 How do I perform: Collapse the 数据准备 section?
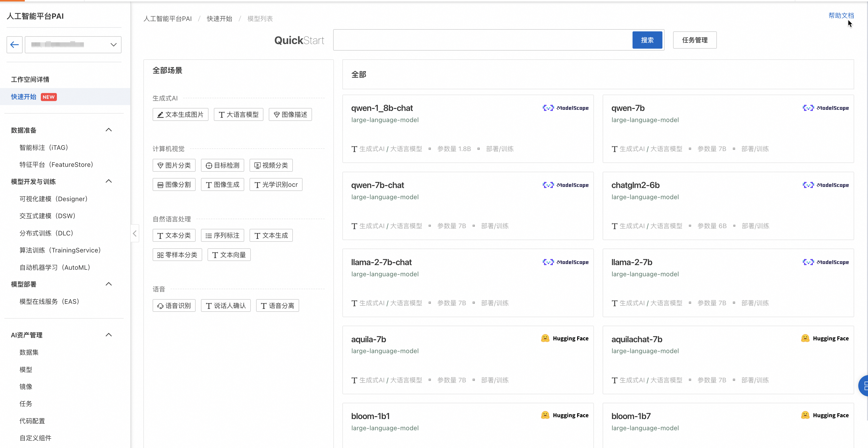[108, 130]
